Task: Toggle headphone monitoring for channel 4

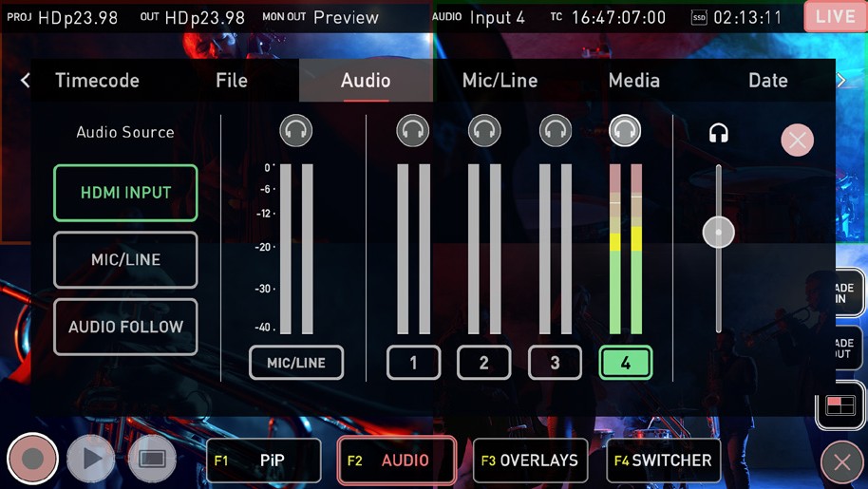Action: coord(625,131)
